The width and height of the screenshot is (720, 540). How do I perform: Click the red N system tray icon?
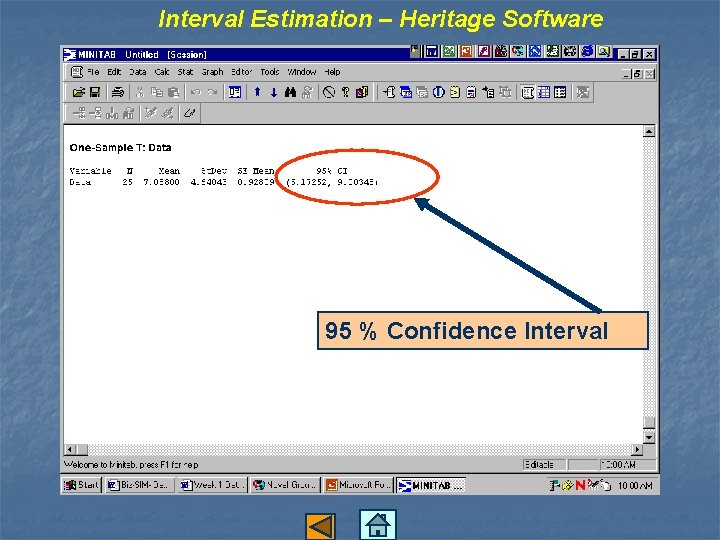(x=580, y=485)
